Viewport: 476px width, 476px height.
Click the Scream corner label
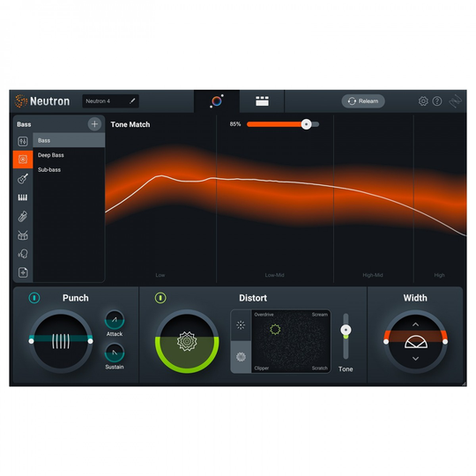320,315
